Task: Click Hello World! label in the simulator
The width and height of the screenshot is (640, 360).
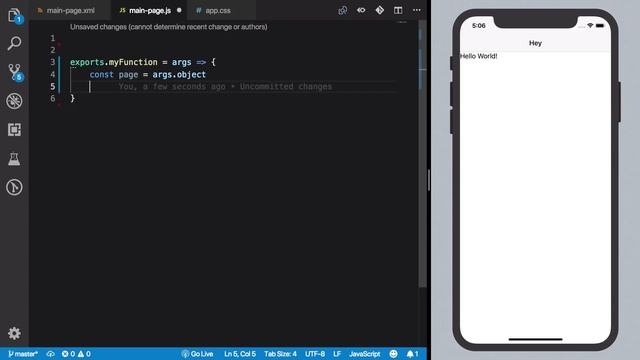Action: coord(478,56)
